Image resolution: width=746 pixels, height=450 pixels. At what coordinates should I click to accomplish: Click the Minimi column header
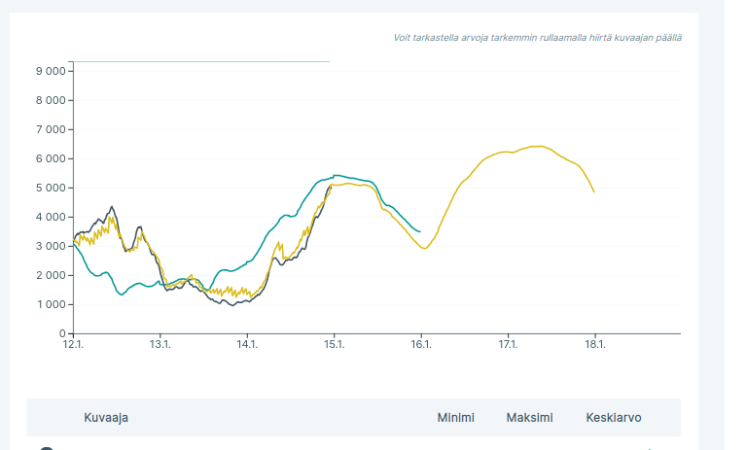[455, 417]
